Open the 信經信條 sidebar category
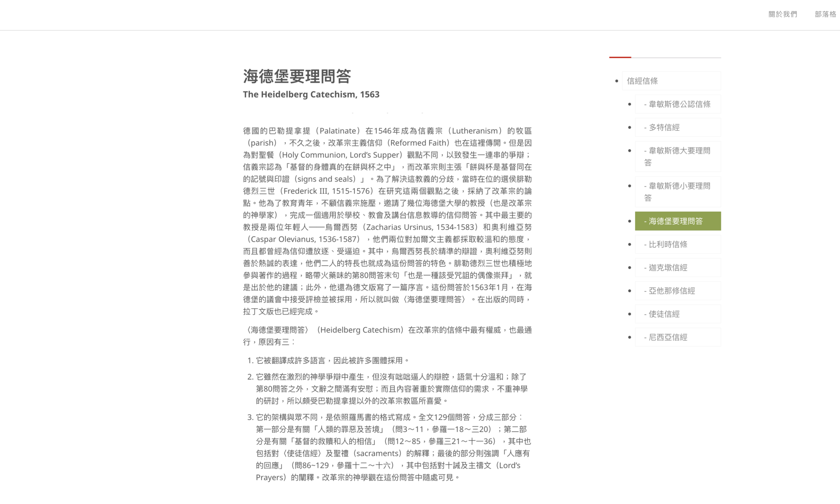 [x=671, y=81]
